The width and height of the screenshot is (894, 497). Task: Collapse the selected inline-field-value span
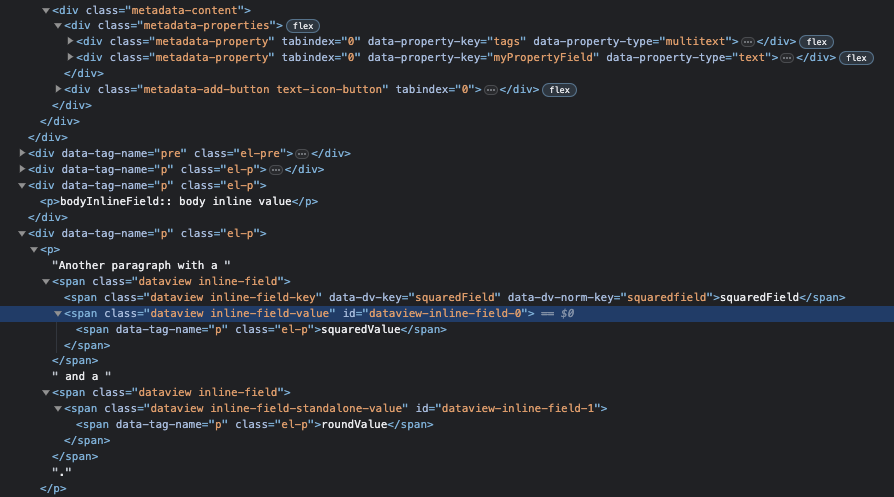[x=58, y=313]
